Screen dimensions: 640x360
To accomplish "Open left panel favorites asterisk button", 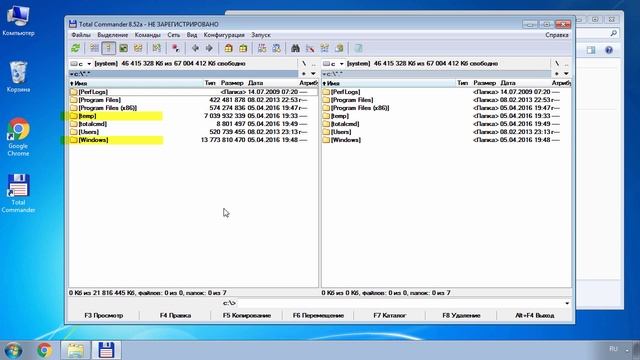I will click(x=304, y=74).
